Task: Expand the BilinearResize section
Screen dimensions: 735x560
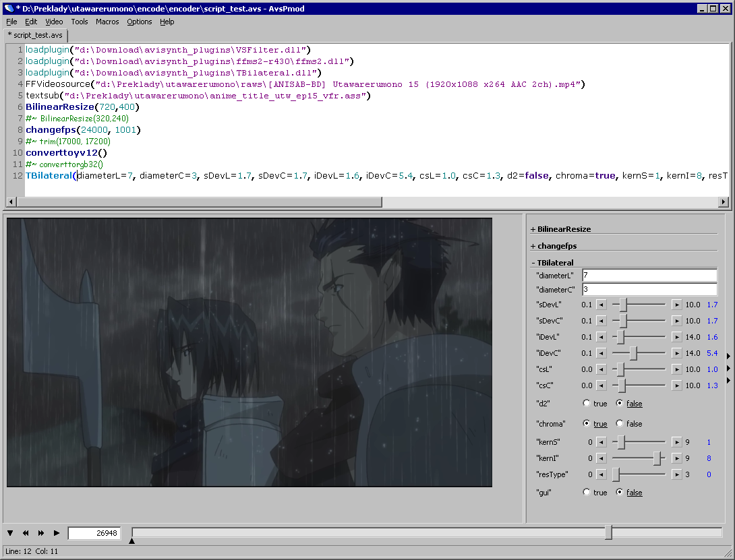Action: 560,229
